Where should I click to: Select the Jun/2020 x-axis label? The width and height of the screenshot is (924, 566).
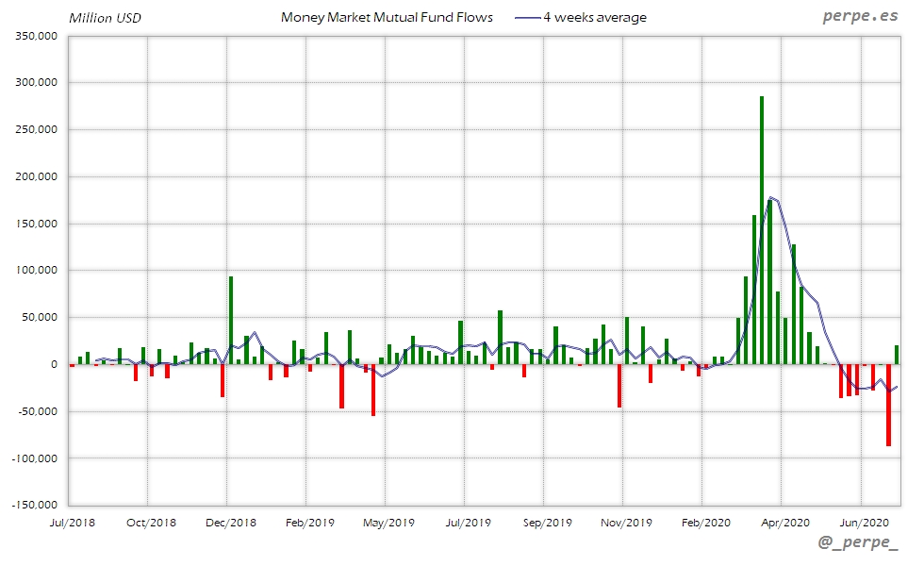pos(863,522)
